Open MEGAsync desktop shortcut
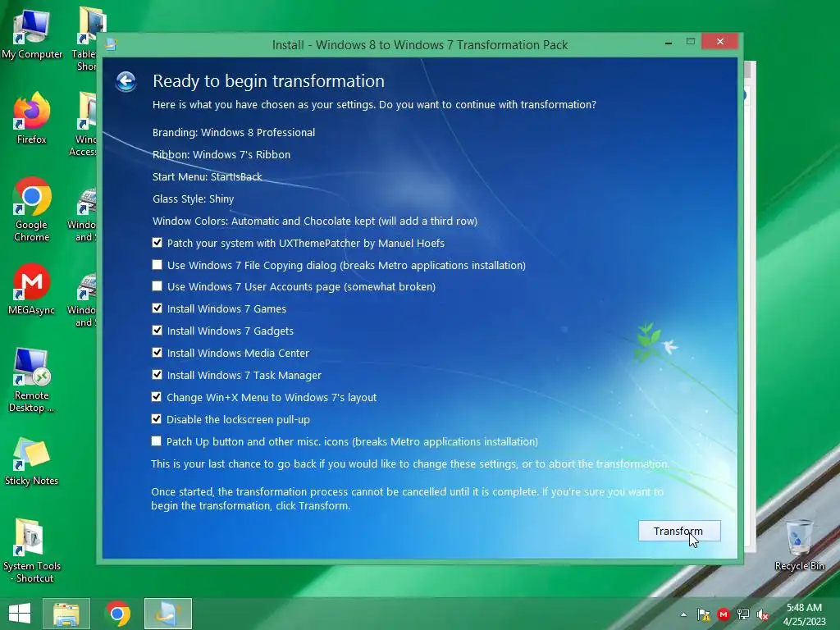 click(32, 290)
